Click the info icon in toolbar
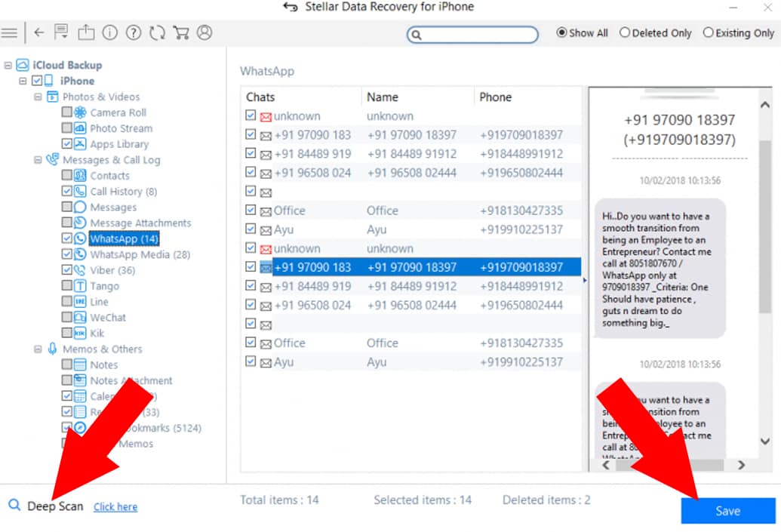781x532 pixels. coord(110,33)
